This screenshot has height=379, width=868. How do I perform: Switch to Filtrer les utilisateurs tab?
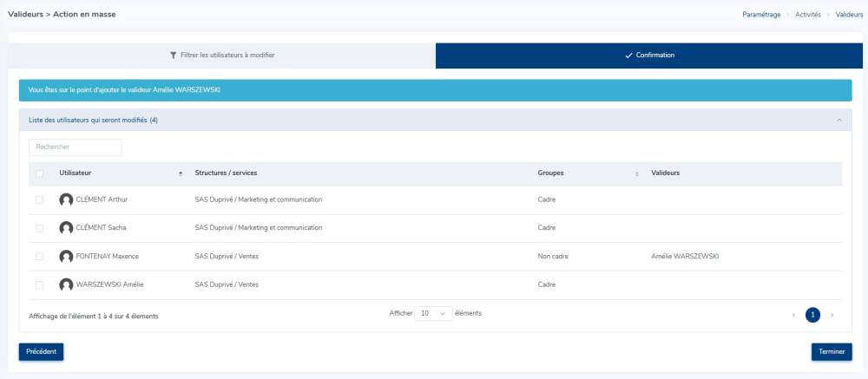[222, 55]
